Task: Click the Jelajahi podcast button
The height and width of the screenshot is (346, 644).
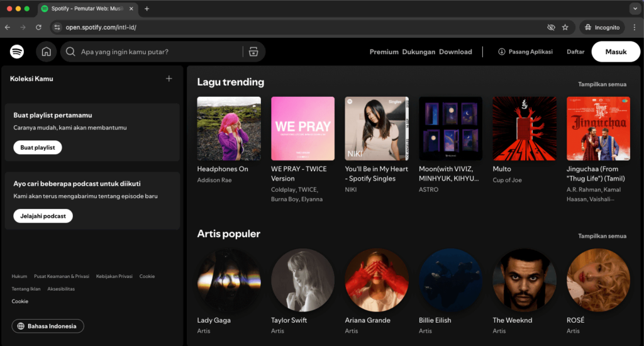Action: (x=43, y=216)
